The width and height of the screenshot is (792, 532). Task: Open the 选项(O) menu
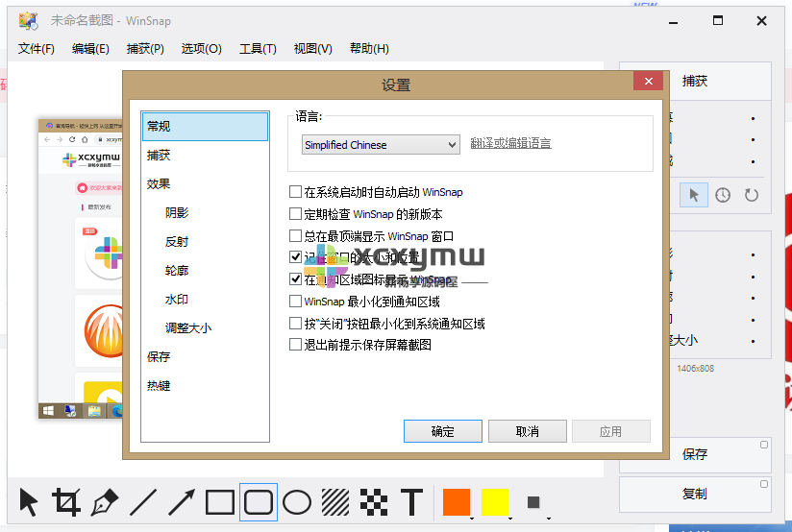202,48
